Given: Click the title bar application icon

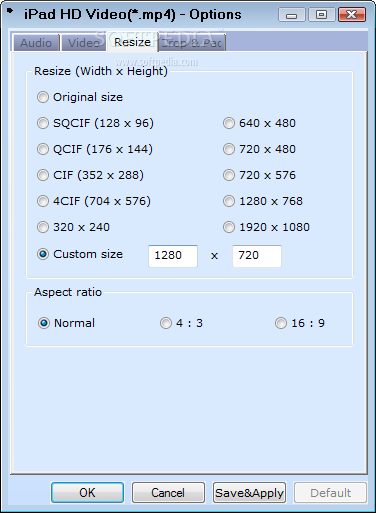Looking at the screenshot, I should coord(10,11).
